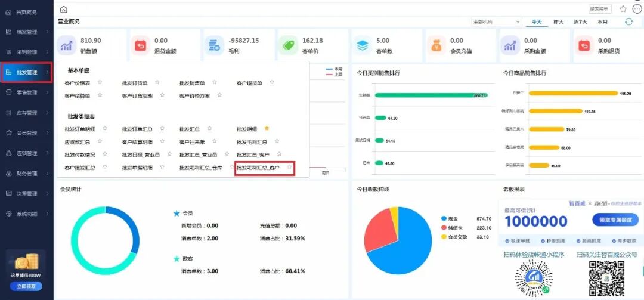Click the 批发管理 sidebar icon
644x300 pixels.
(x=8, y=72)
